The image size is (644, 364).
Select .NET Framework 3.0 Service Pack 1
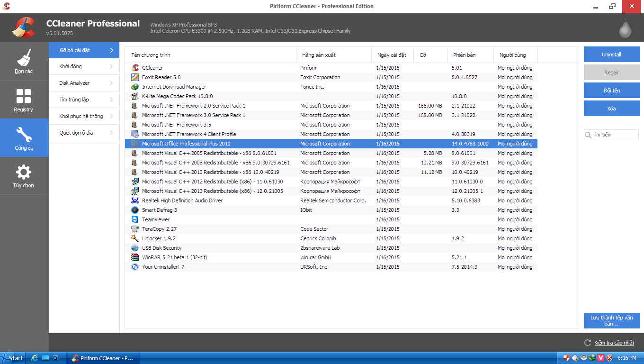tap(331, 115)
